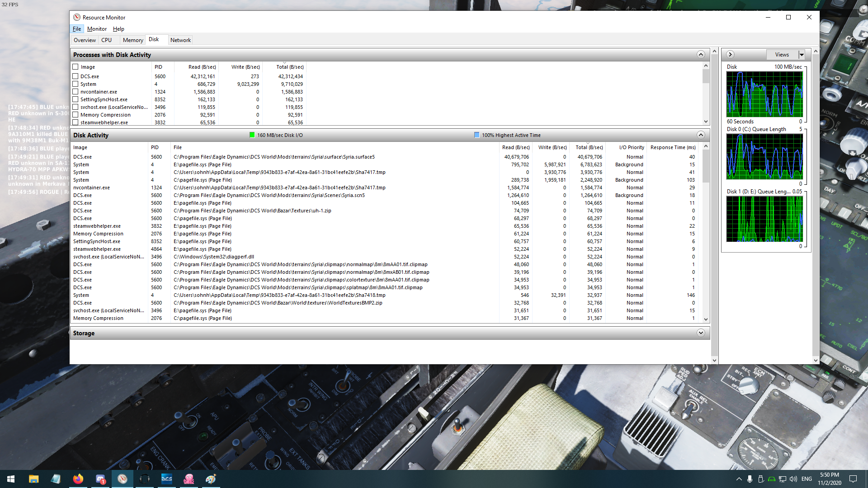Check the nvcontainer.exe process checkbox
Viewport: 868px width, 488px height.
coord(75,92)
